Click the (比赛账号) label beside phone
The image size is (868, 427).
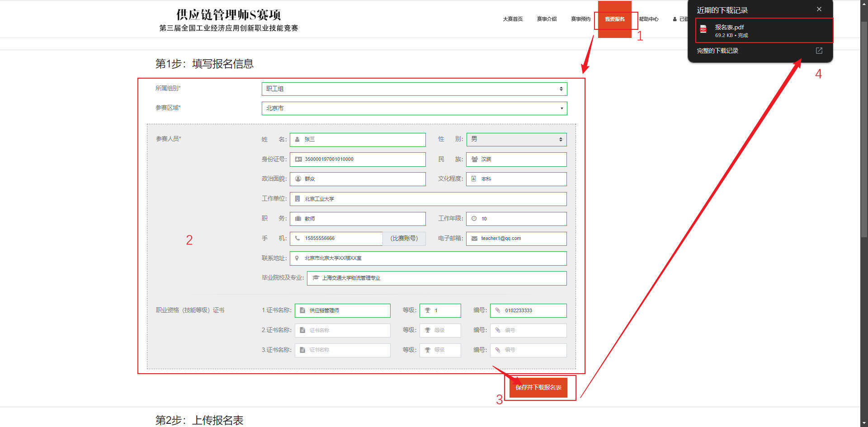(x=404, y=239)
